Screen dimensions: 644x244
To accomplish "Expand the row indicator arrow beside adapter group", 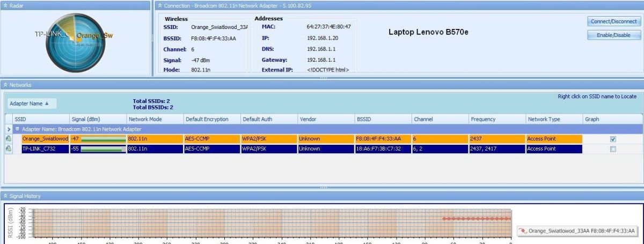I will 8,129.
